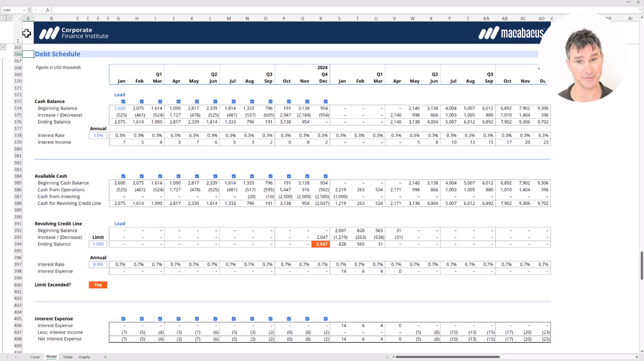
Task: Collapse the row group with minus button
Action: pyautogui.click(x=3, y=47)
